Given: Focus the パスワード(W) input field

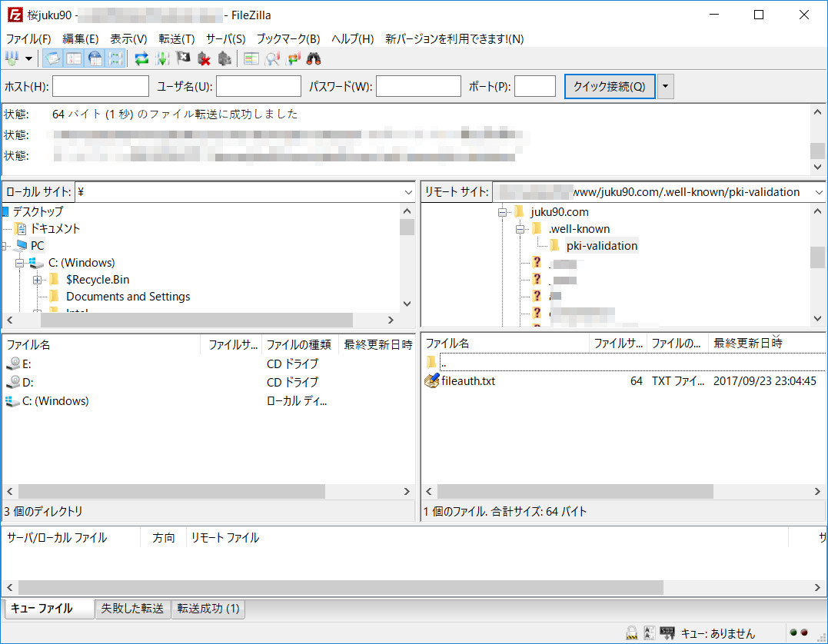Looking at the screenshot, I should [418, 86].
